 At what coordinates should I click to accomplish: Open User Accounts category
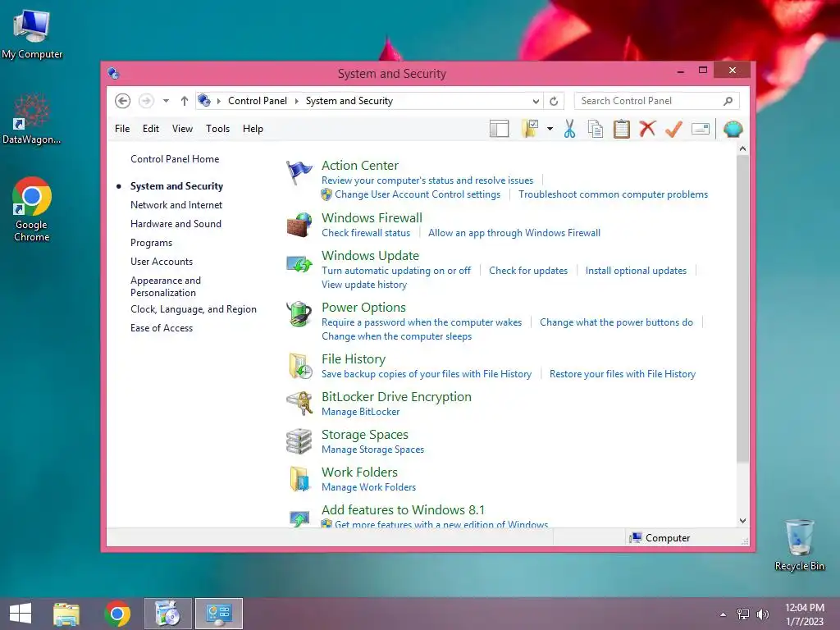(162, 262)
